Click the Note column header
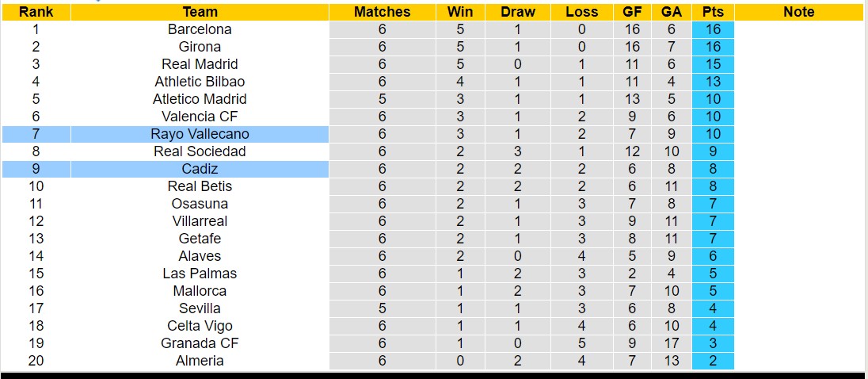This screenshot has width=868, height=379. pos(798,12)
